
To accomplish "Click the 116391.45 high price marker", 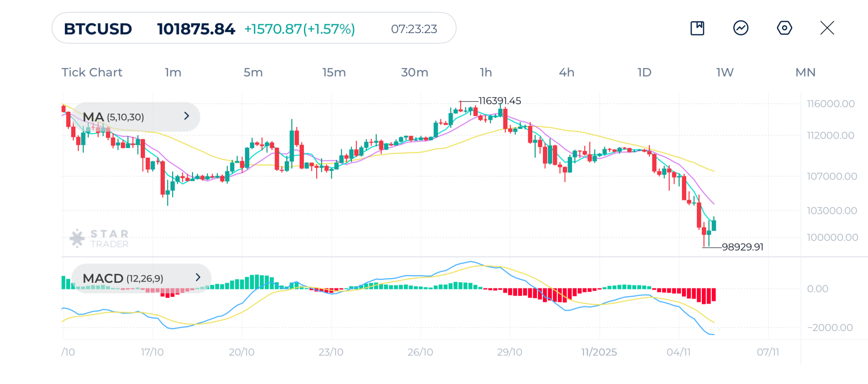I will click(x=499, y=101).
